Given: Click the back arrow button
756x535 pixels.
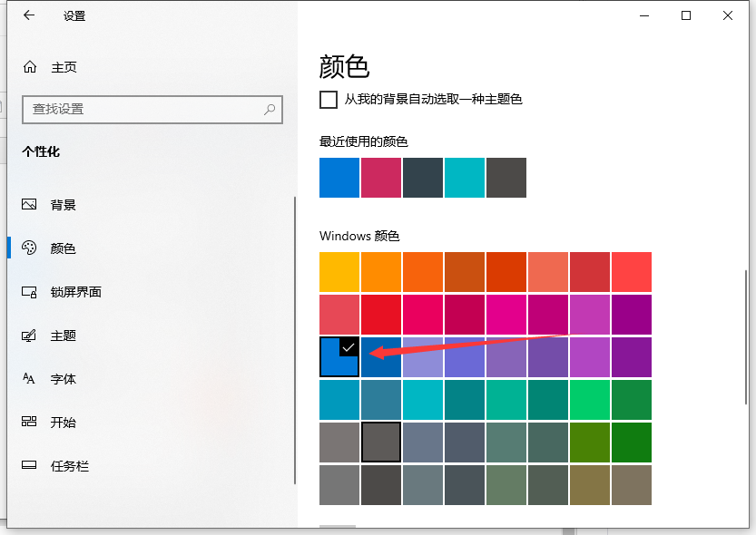Looking at the screenshot, I should [x=27, y=15].
